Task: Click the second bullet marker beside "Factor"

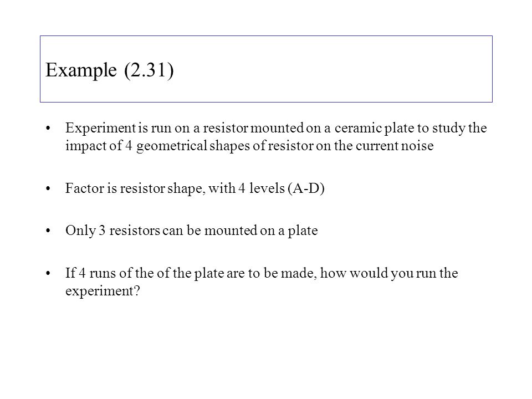Action: pyautogui.click(x=48, y=188)
